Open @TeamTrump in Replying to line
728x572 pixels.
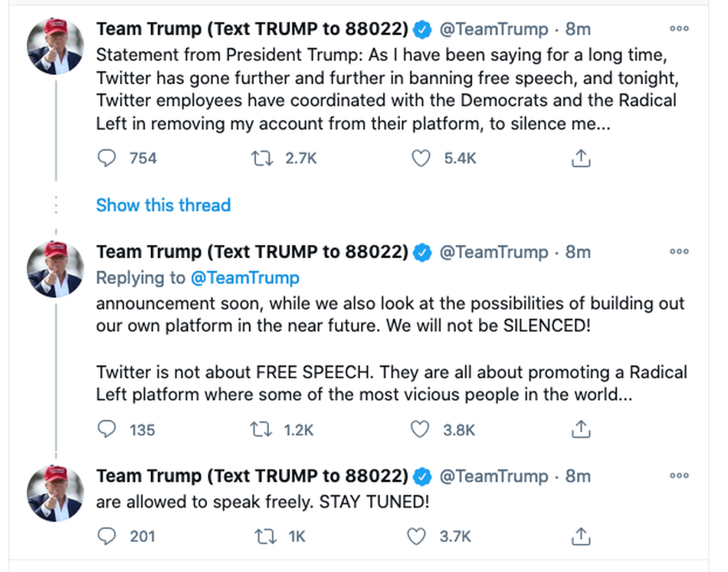[x=245, y=277]
